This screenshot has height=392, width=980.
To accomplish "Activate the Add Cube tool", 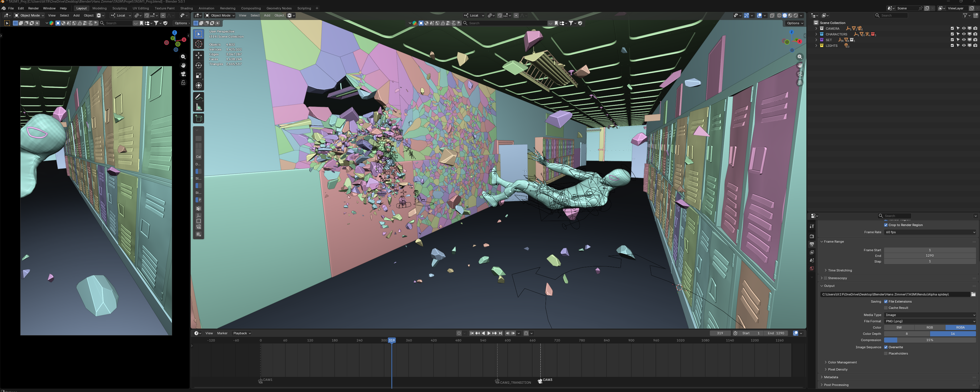I will click(198, 118).
